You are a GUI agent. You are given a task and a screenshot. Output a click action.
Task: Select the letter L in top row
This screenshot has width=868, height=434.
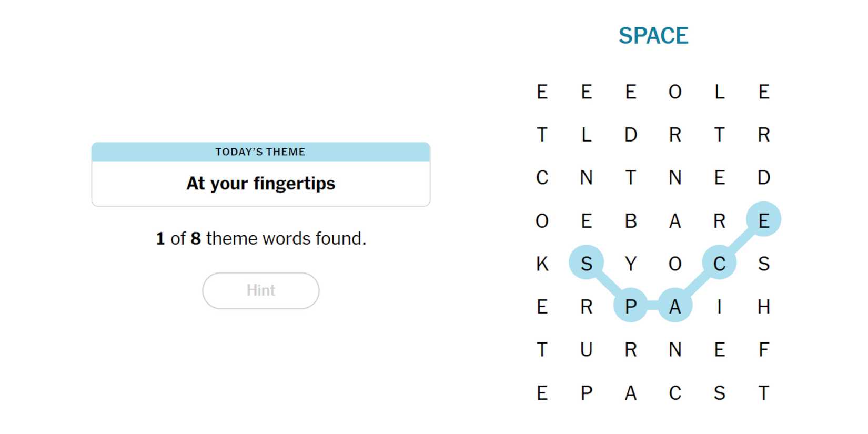[x=719, y=92]
